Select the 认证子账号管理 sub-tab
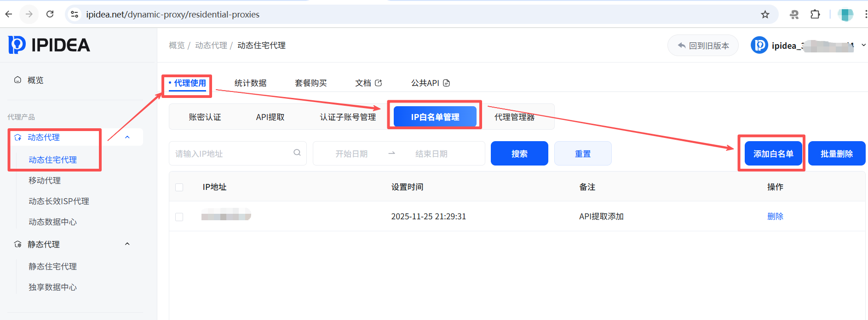Image resolution: width=868 pixels, height=320 pixels. (348, 117)
